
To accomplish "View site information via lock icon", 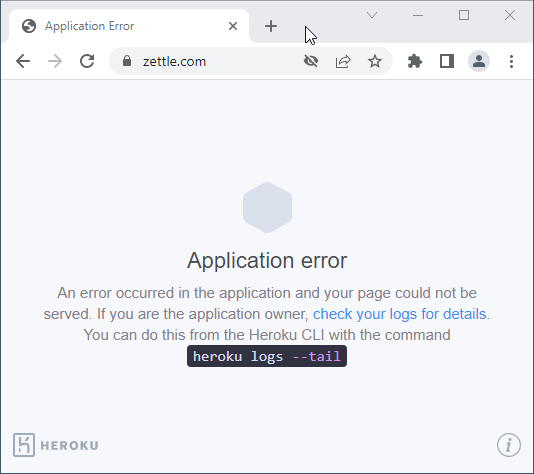I will tap(127, 61).
